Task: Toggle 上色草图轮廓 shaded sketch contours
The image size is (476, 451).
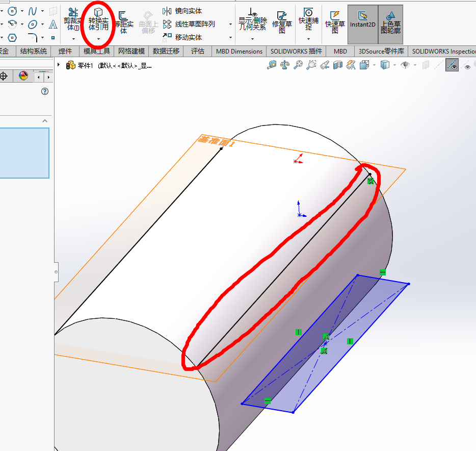Action: (x=391, y=24)
